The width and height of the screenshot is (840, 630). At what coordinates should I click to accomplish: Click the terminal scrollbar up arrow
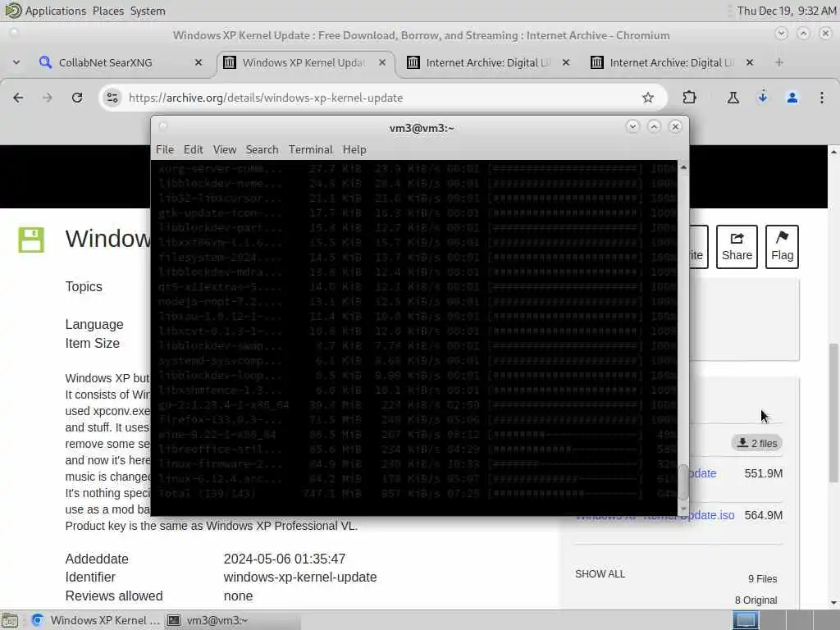pos(683,167)
